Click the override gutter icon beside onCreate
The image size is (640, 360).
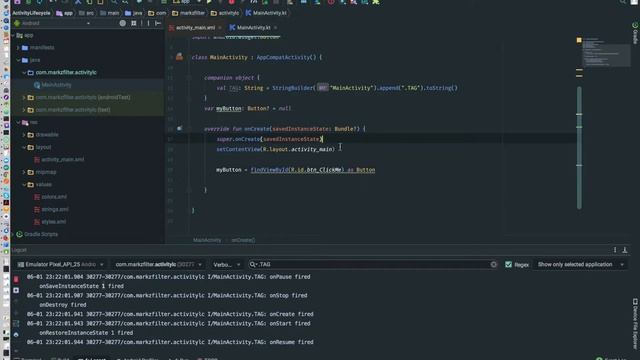[179, 129]
